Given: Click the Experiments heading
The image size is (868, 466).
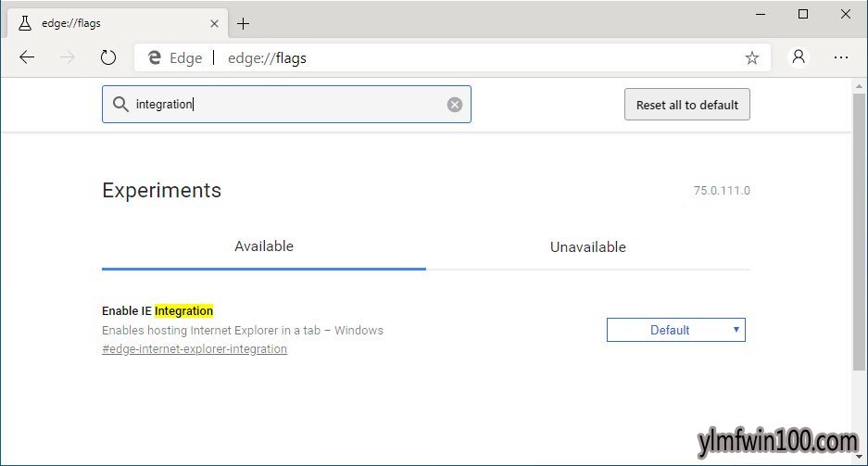Looking at the screenshot, I should [161, 191].
